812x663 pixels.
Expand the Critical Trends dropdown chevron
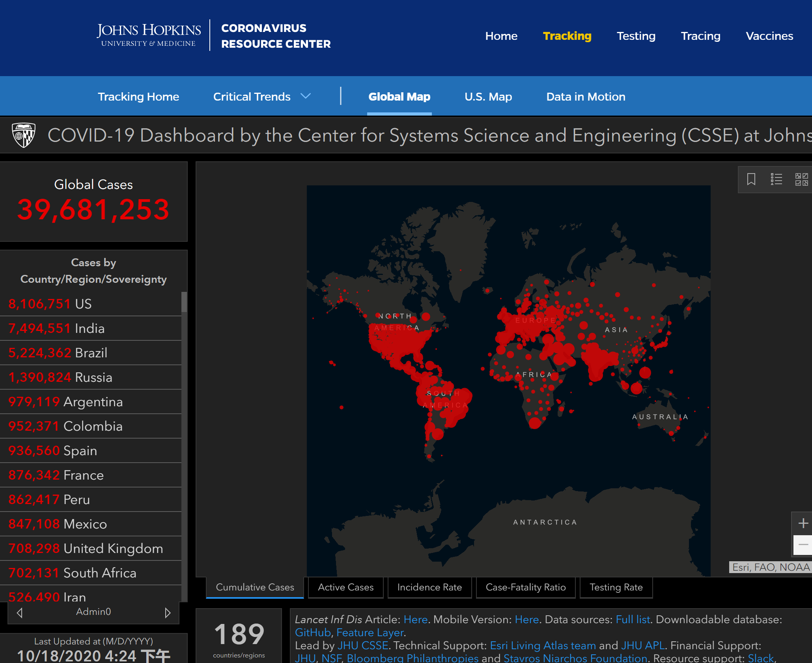[x=306, y=96]
